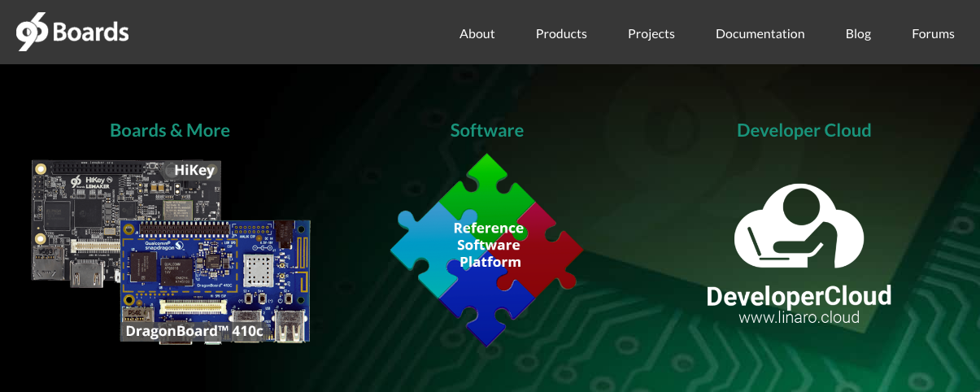Open the Documentation menu item

tap(760, 33)
